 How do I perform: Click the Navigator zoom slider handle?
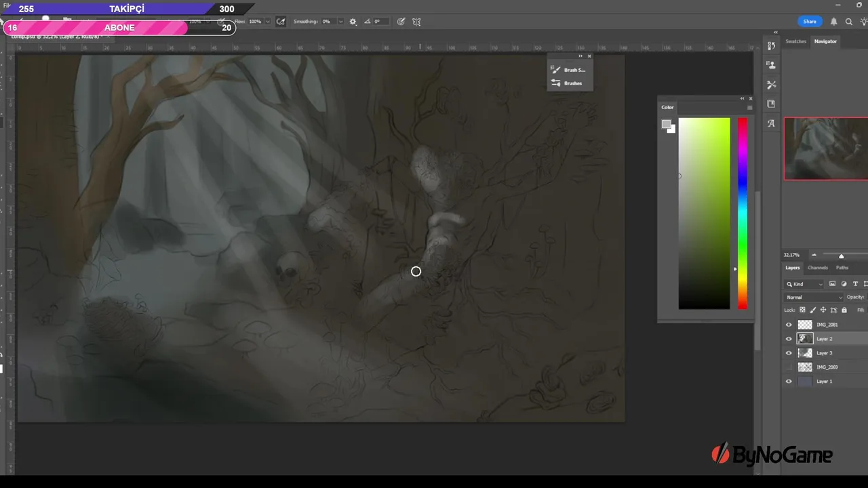point(842,256)
